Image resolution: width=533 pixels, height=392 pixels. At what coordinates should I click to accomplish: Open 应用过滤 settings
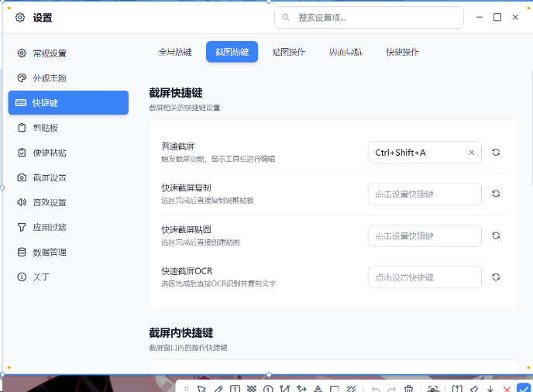point(68,227)
